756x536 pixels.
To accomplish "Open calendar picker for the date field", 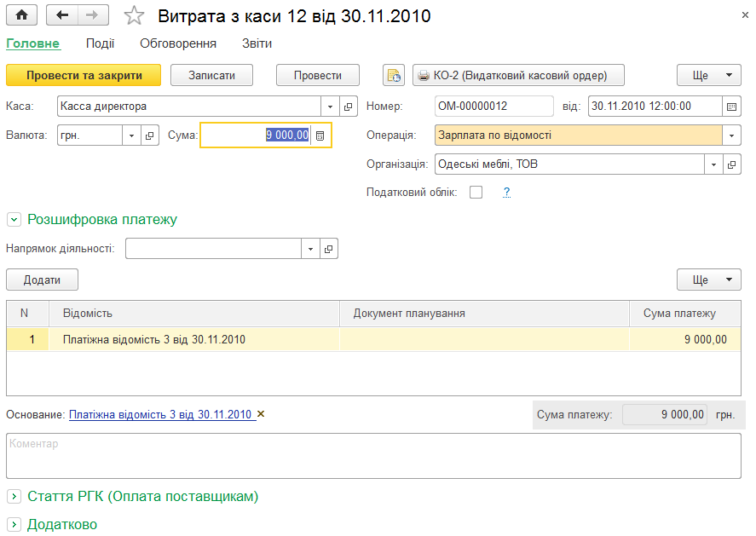I will click(x=731, y=107).
